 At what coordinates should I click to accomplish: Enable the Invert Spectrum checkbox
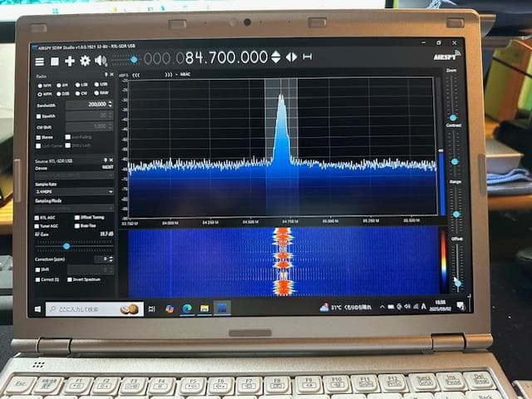click(x=70, y=279)
